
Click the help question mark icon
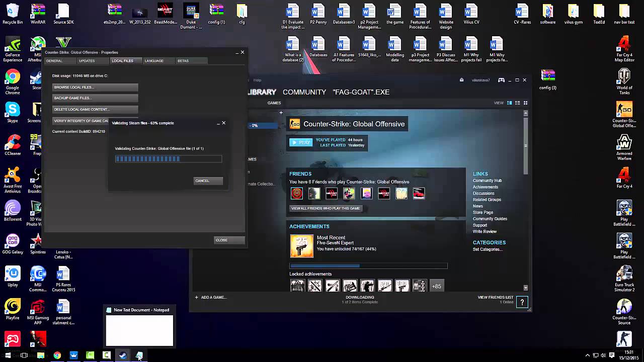(x=522, y=302)
